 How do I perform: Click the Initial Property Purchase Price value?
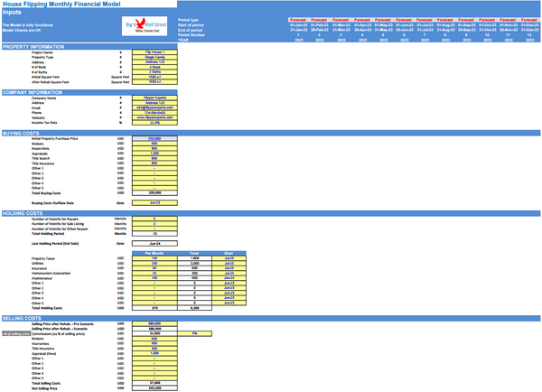pos(154,137)
